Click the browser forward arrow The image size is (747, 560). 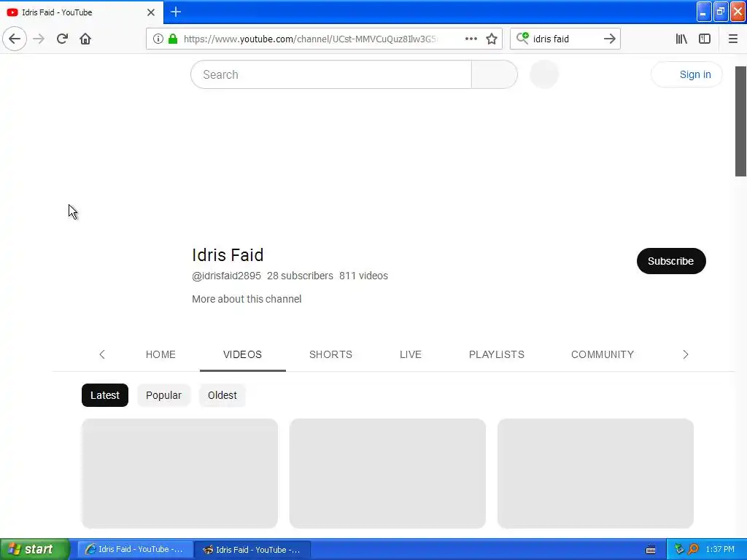(x=39, y=39)
